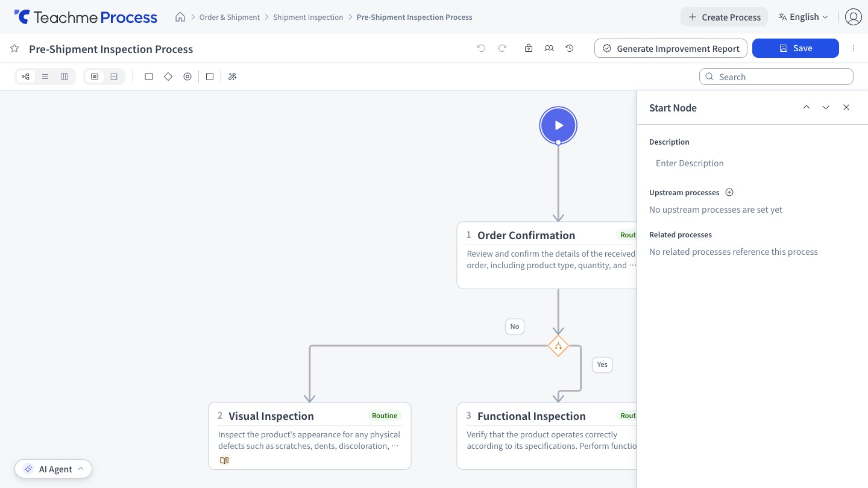Switch to list view layout

45,77
